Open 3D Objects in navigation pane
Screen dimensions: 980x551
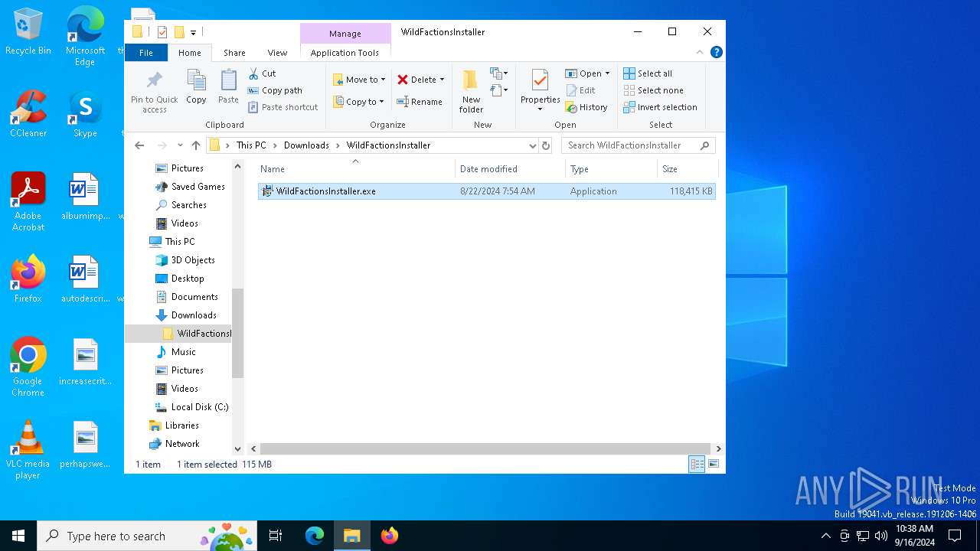tap(192, 260)
